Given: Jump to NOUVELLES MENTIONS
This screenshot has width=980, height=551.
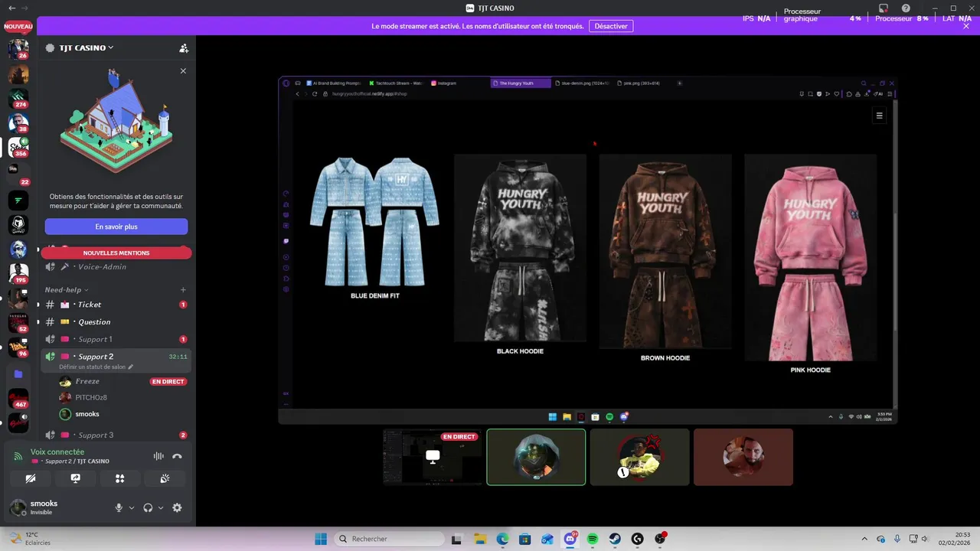Looking at the screenshot, I should [x=116, y=253].
